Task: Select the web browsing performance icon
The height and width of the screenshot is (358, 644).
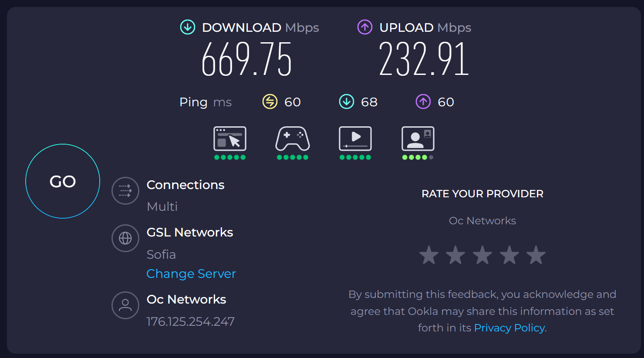Action: pyautogui.click(x=230, y=139)
